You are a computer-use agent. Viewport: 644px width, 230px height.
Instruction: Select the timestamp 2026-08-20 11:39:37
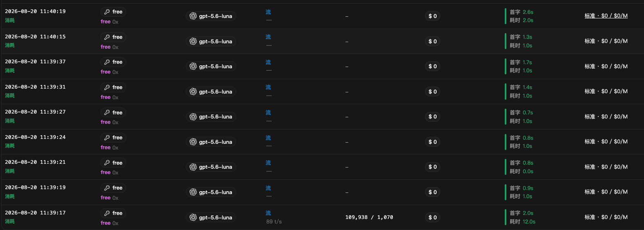(35, 62)
